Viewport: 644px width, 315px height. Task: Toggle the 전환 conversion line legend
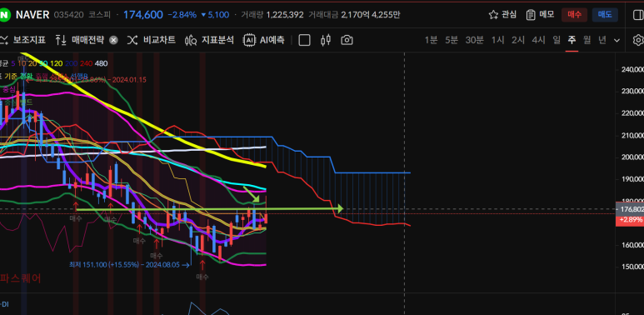point(26,76)
